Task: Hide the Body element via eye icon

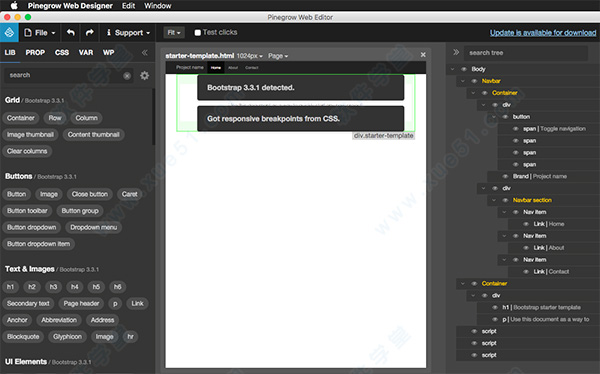Action: coord(464,69)
